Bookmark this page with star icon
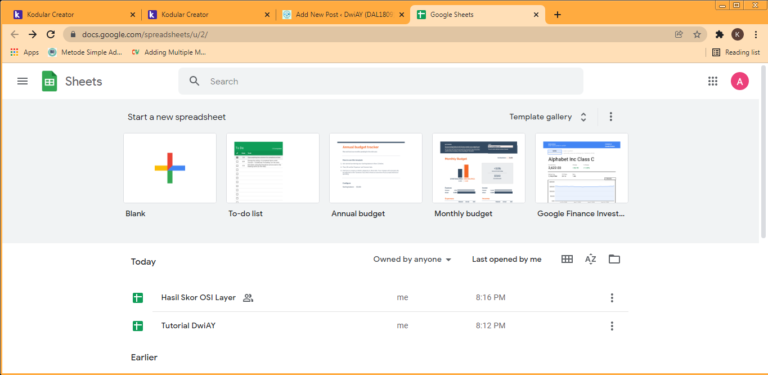The width and height of the screenshot is (768, 375). (697, 34)
